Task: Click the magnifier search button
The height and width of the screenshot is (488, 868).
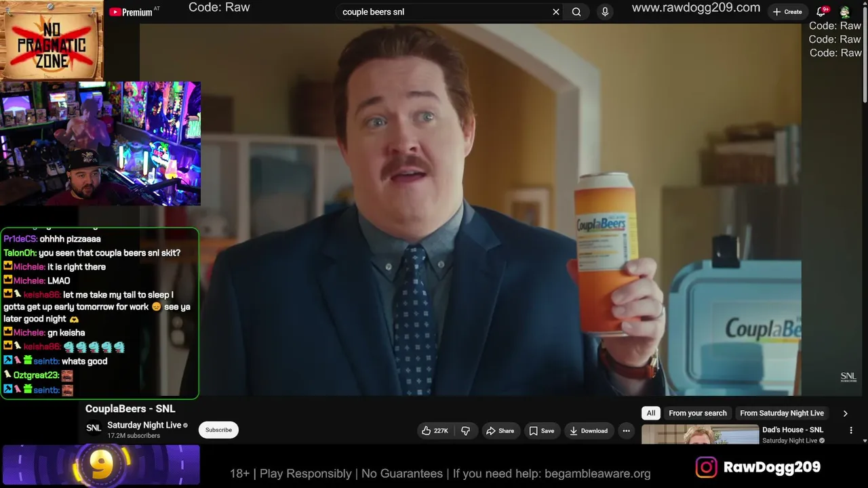Action: pos(576,12)
